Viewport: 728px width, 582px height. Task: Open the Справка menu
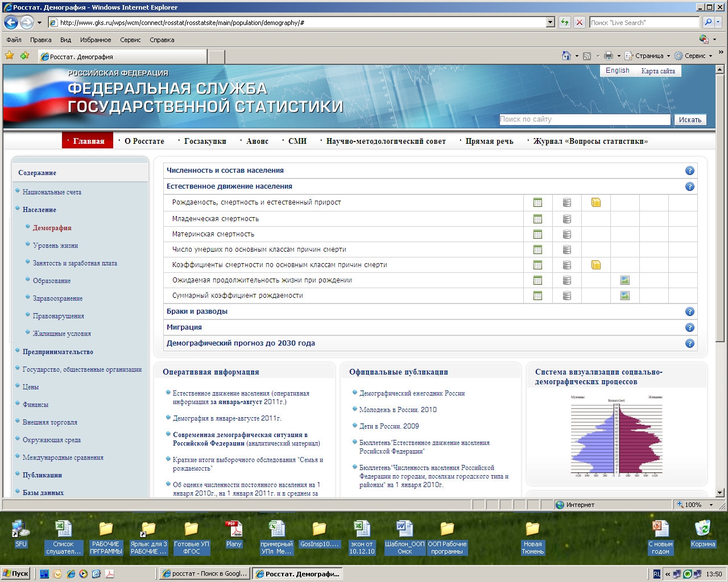(162, 40)
